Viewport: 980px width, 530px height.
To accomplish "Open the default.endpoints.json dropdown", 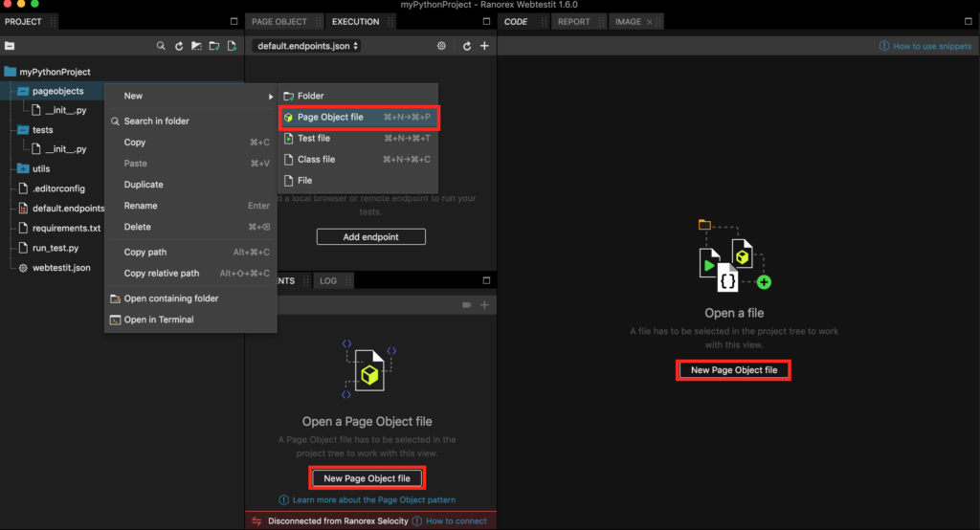I will pyautogui.click(x=307, y=46).
